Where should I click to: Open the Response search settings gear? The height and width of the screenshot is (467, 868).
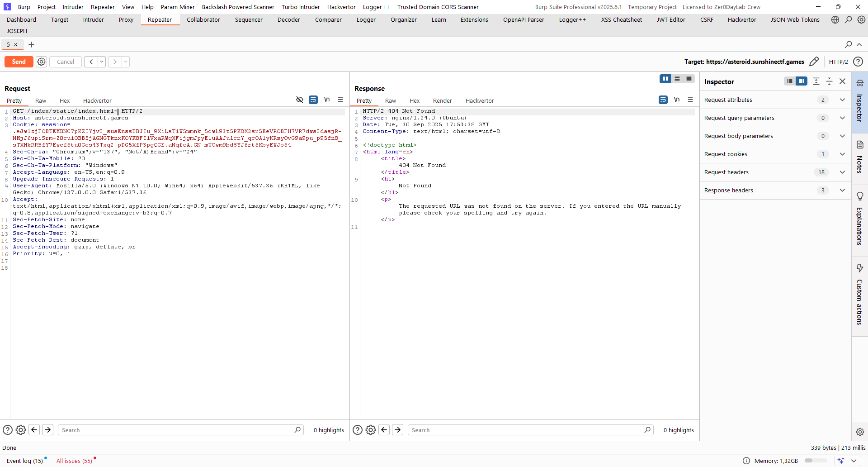371,430
